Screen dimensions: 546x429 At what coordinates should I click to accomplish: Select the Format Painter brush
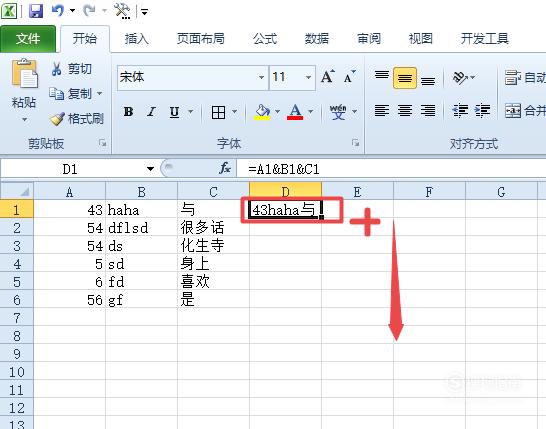tap(57, 119)
